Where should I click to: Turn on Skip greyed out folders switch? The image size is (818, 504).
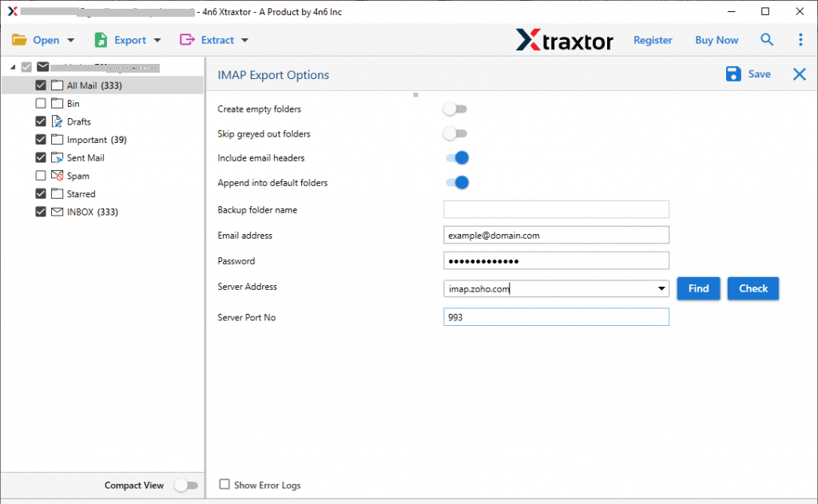point(455,133)
